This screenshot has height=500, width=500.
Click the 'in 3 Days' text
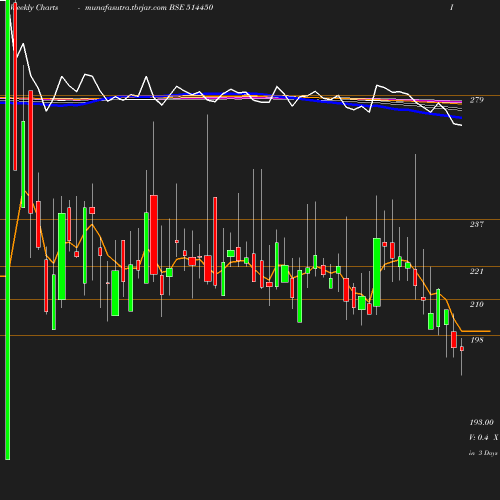pyautogui.click(x=483, y=453)
